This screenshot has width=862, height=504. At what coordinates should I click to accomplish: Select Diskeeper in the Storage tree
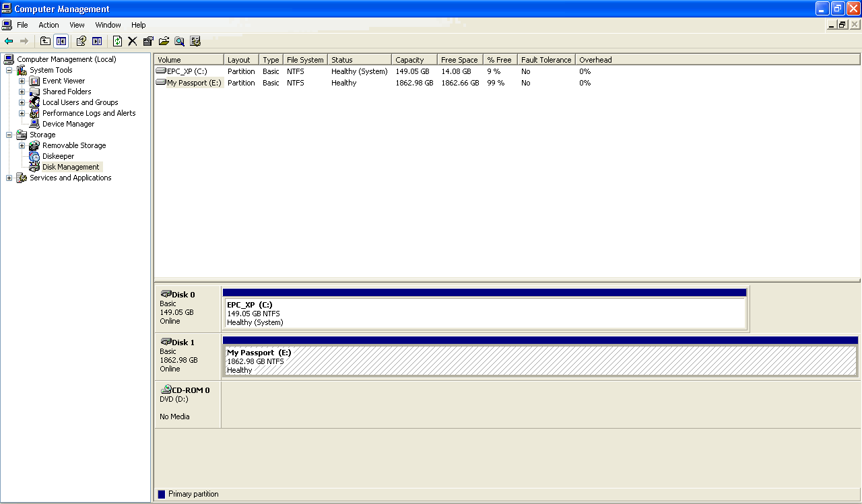(x=58, y=156)
